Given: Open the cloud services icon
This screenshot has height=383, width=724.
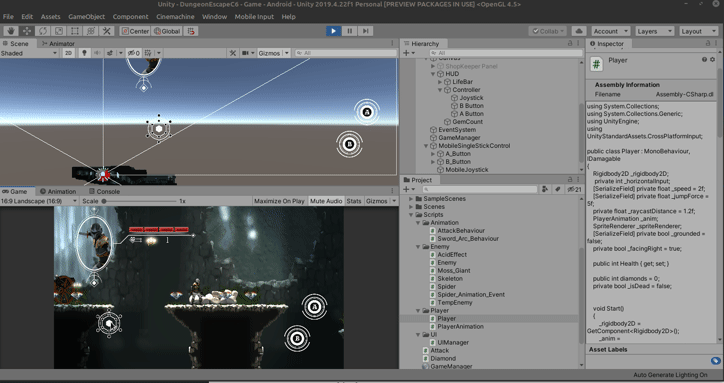Looking at the screenshot, I should tap(579, 31).
